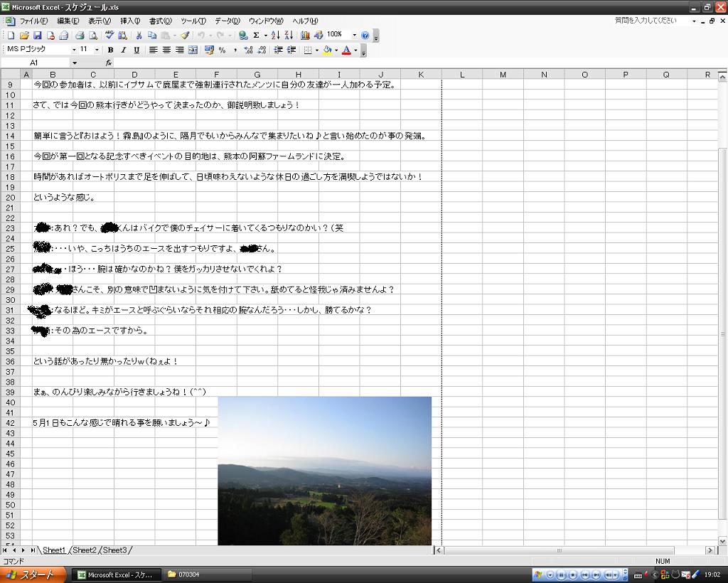
Task: Expand the Name Box dropdown arrow
Action: [74, 63]
